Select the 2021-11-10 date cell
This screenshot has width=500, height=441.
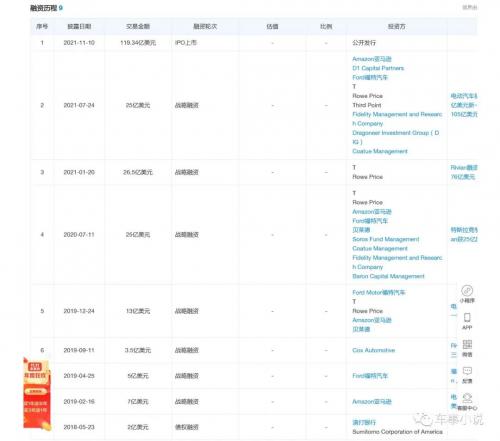pyautogui.click(x=79, y=43)
